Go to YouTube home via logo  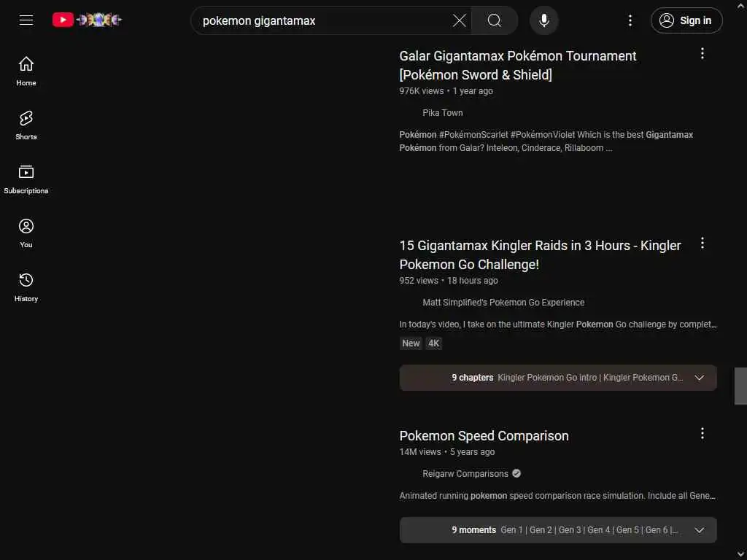click(x=88, y=20)
